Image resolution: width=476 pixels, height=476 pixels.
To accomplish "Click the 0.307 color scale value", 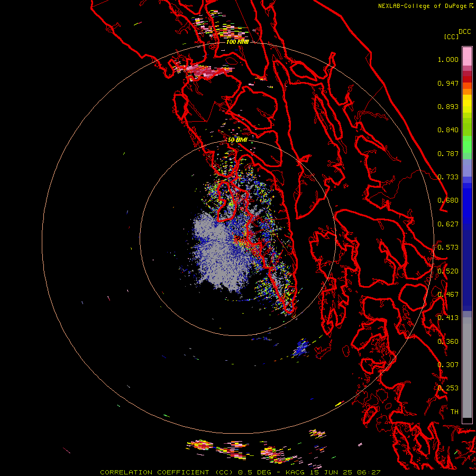I will click(448, 364).
